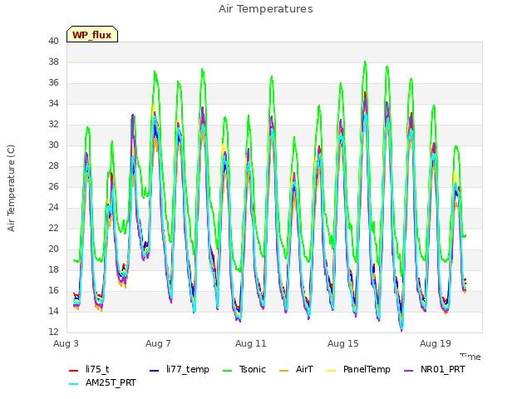The image size is (532, 399).
Task: Click the 30 y-axis tick label
Action: [x=53, y=145]
